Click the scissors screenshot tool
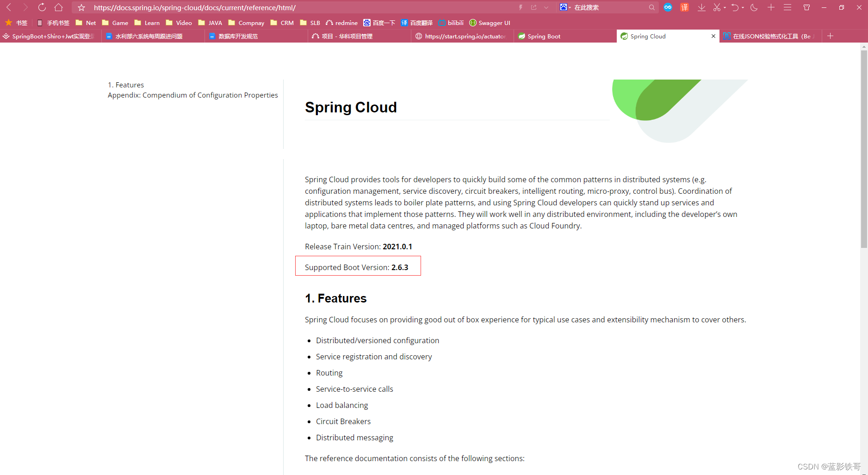This screenshot has width=868, height=475. point(717,7)
